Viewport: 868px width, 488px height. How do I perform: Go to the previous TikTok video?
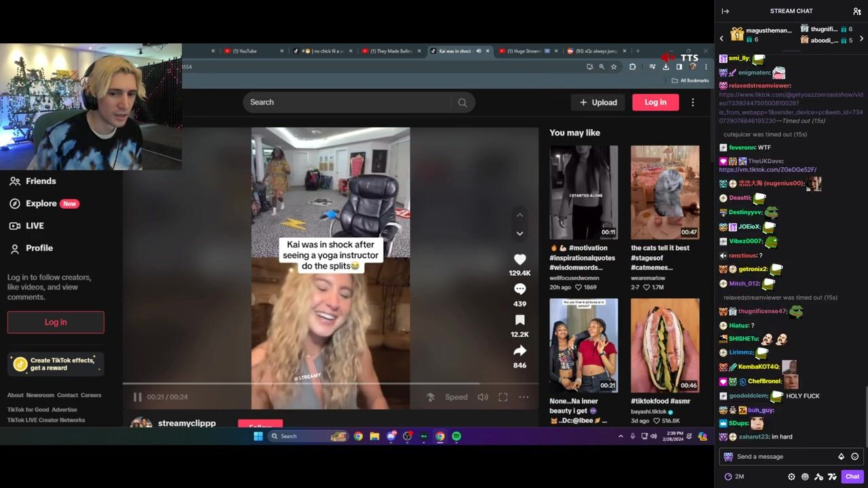pyautogui.click(x=519, y=216)
